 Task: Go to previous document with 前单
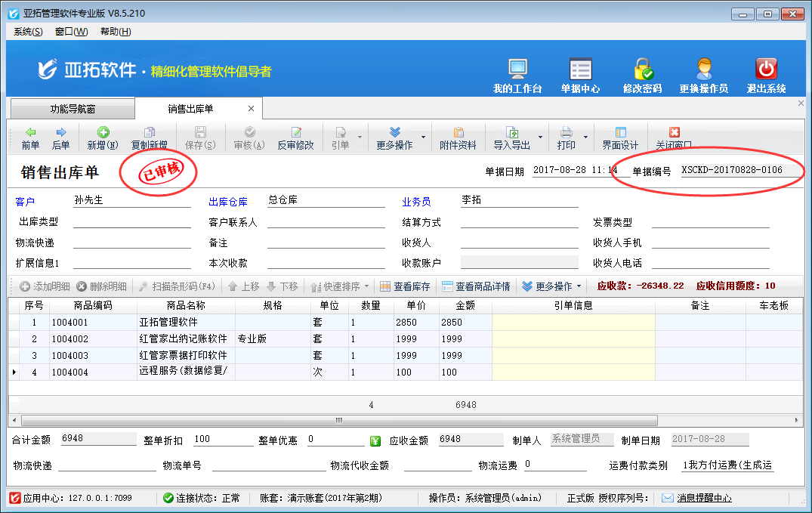[30, 138]
